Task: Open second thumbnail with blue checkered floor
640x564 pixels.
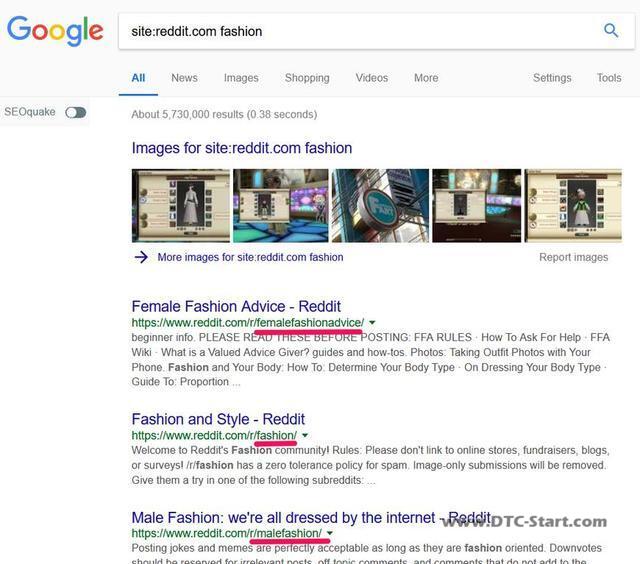Action: tap(281, 206)
